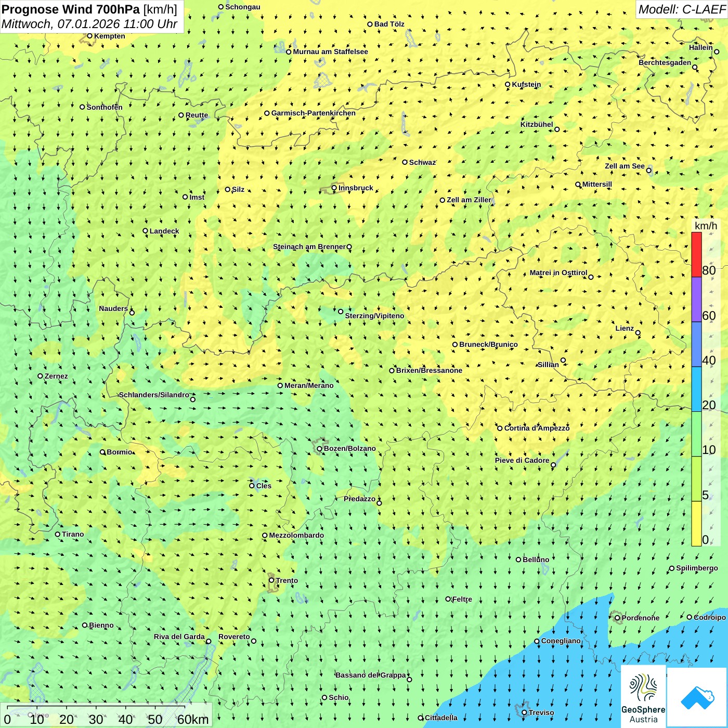Viewport: 728px width, 728px height.
Task: Click the Nauders city label
Action: tap(113, 308)
